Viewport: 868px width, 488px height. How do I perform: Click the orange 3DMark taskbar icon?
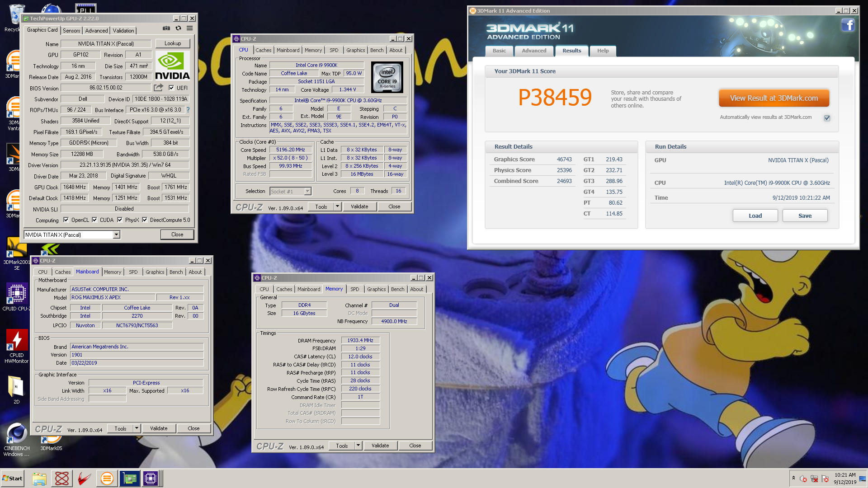click(107, 479)
